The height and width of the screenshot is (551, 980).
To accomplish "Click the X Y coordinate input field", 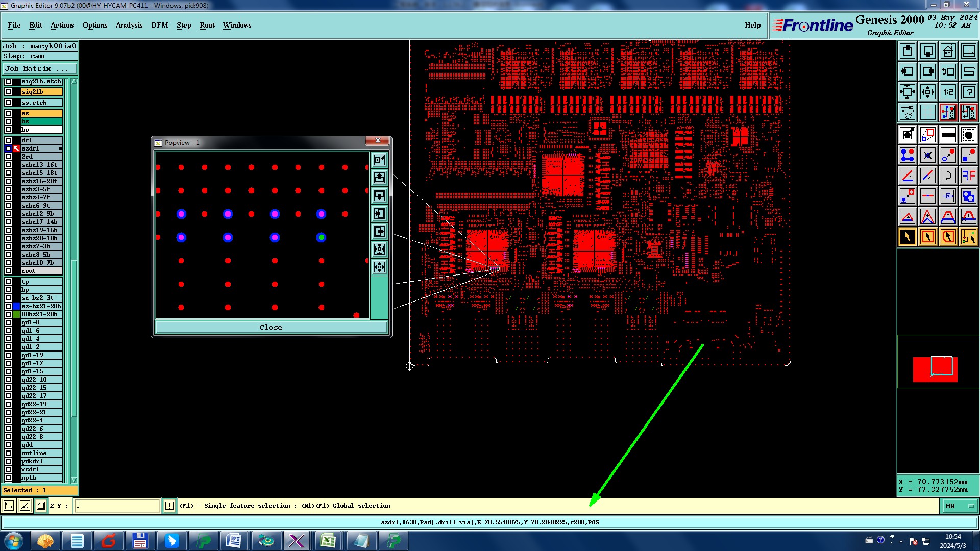I will click(117, 506).
